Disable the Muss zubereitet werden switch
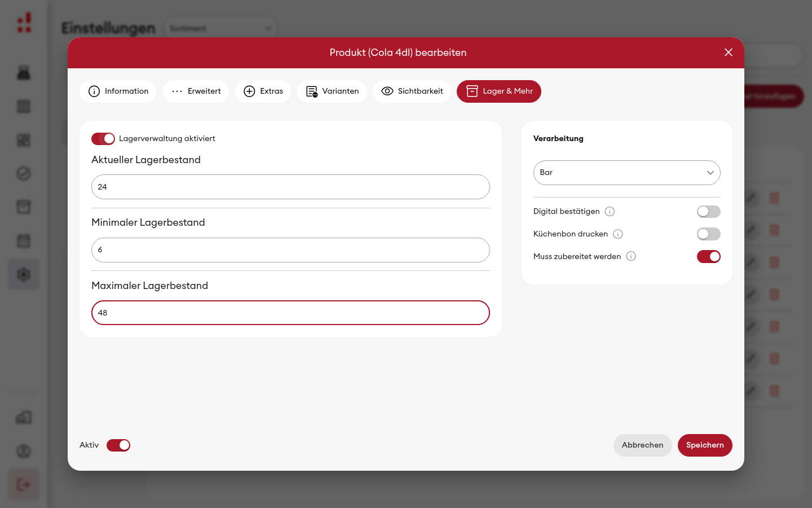Screen dimensions: 812x508 pyautogui.click(x=709, y=257)
